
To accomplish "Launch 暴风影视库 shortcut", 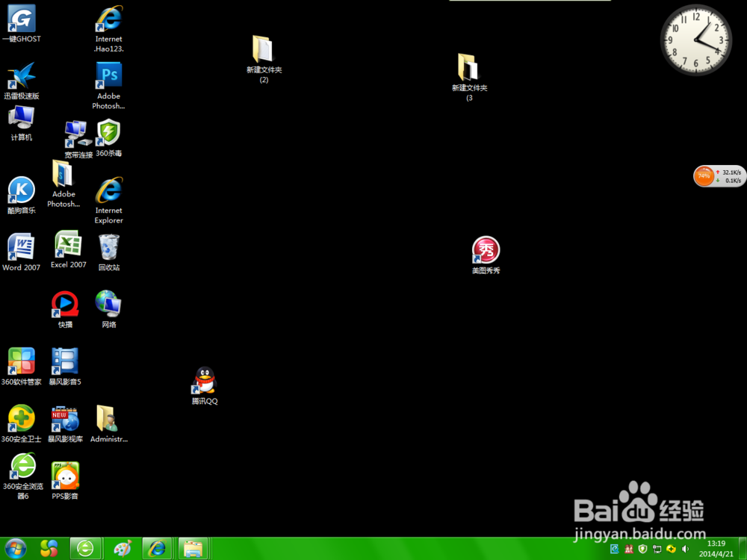I will click(65, 424).
